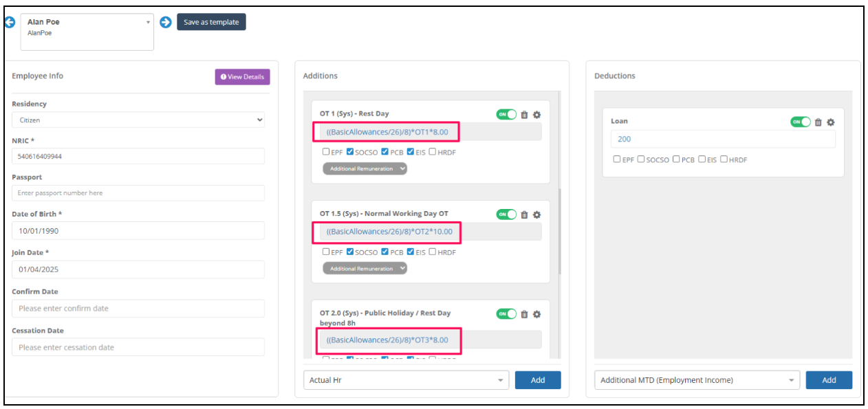Screen dimensions: 868x409
Task: Click the Confirm Date input field
Action: 138,309
